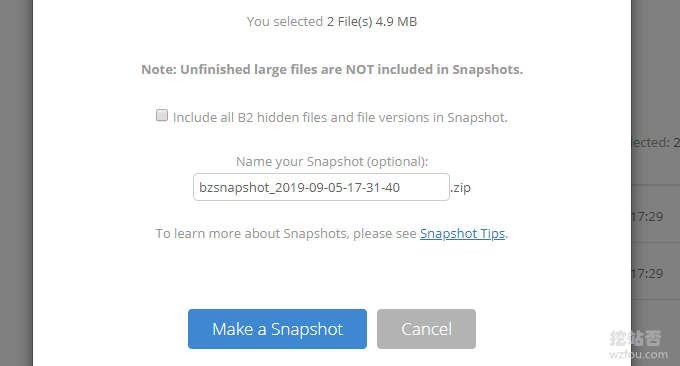Click the wzfou.com watermark logo
This screenshot has width=680, height=366.
pos(638,345)
